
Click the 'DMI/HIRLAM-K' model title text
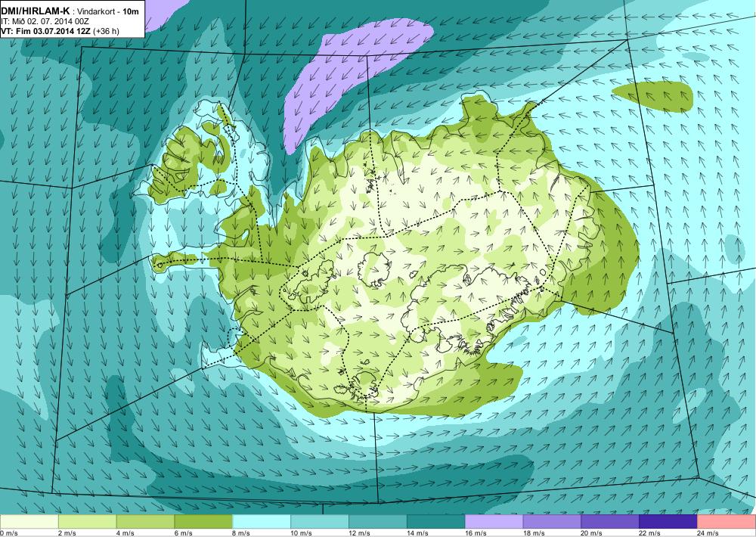click(x=36, y=11)
